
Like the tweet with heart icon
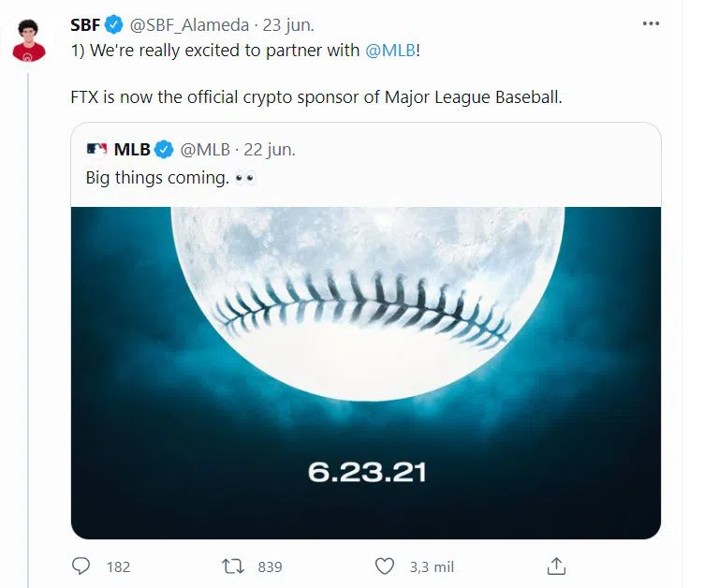click(x=384, y=566)
